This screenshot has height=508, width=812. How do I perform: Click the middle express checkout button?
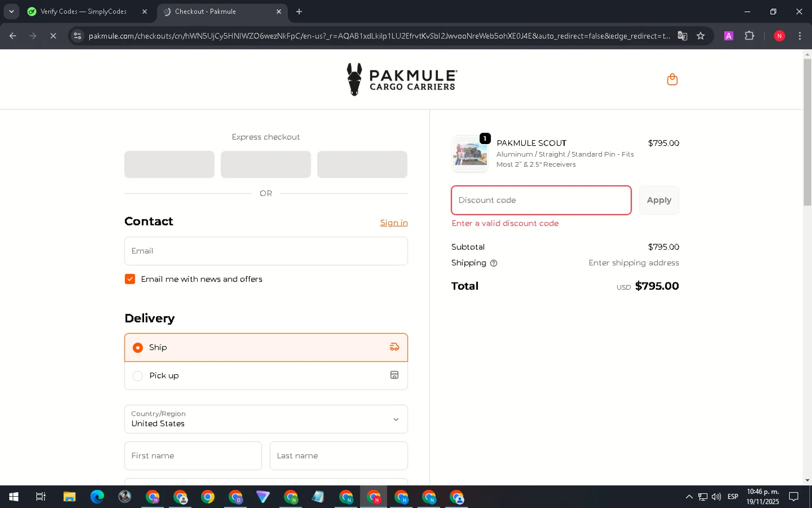point(266,164)
